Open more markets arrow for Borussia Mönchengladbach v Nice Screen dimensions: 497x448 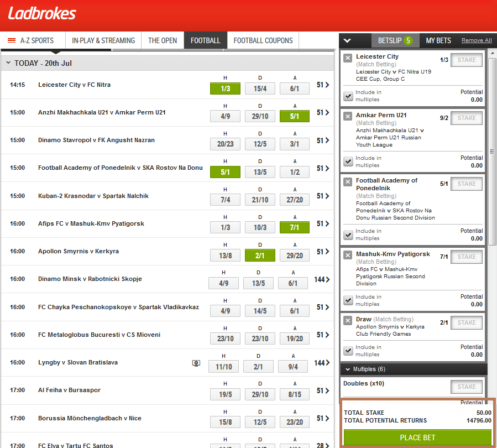(327, 419)
